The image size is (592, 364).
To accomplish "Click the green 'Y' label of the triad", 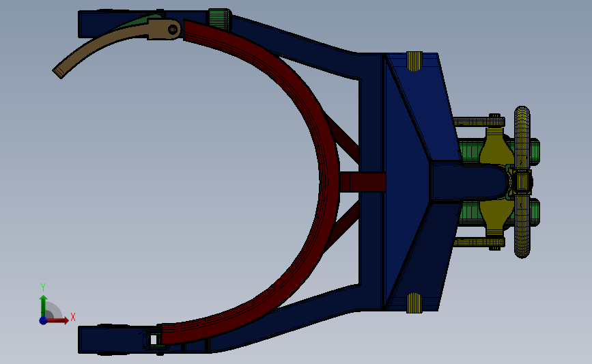I will click(43, 288).
